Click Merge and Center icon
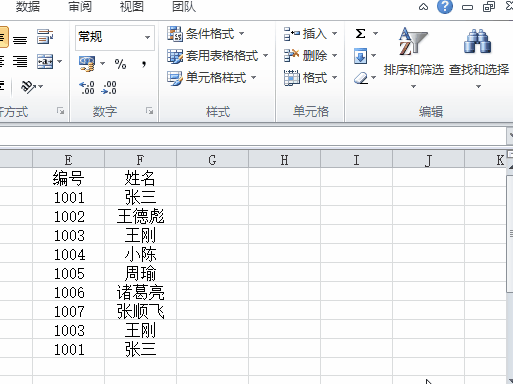The height and width of the screenshot is (384, 513). [45, 62]
